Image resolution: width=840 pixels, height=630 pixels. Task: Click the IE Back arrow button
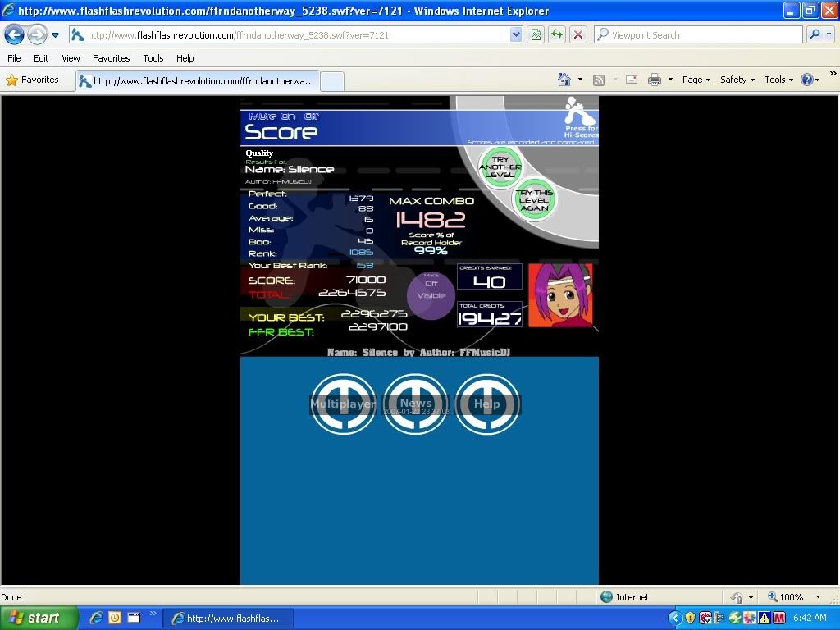(x=15, y=34)
